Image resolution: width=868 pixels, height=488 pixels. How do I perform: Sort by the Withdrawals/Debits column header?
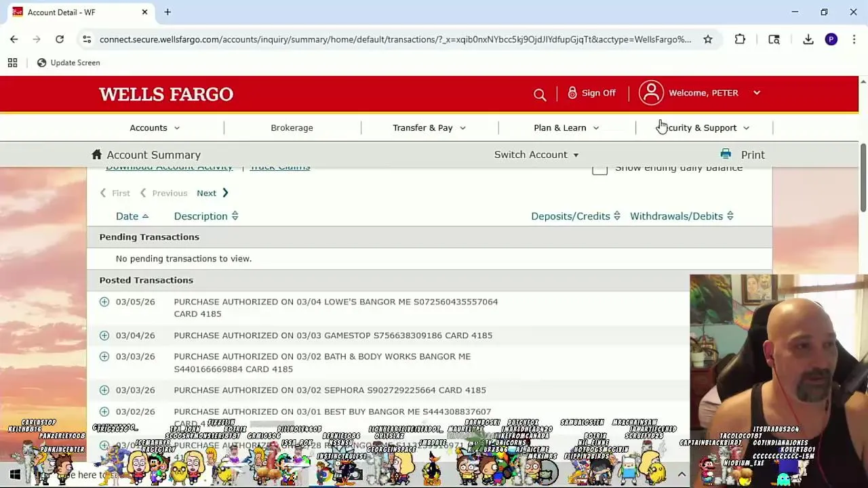tap(682, 216)
